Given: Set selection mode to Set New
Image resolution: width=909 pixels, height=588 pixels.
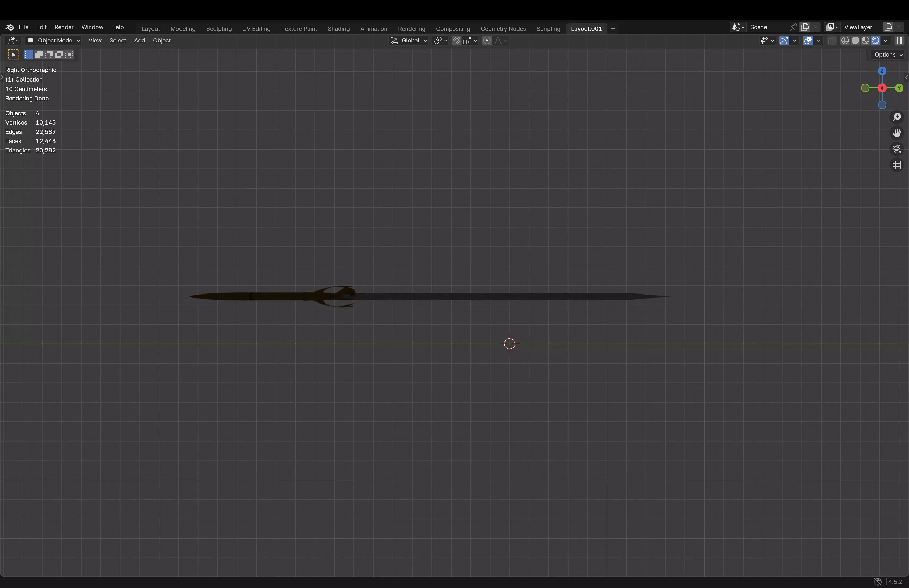Looking at the screenshot, I should pyautogui.click(x=29, y=54).
